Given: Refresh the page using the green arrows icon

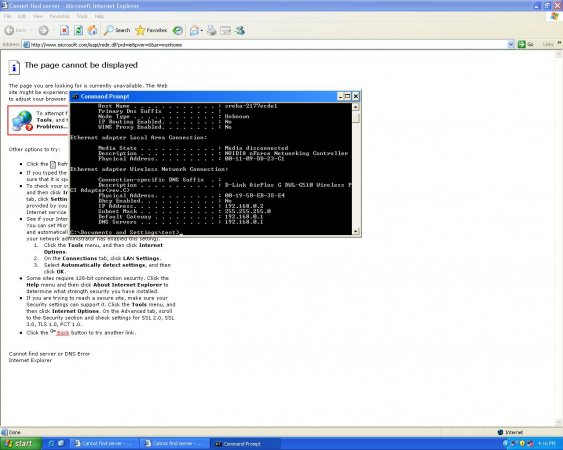Looking at the screenshot, I should tap(78, 31).
